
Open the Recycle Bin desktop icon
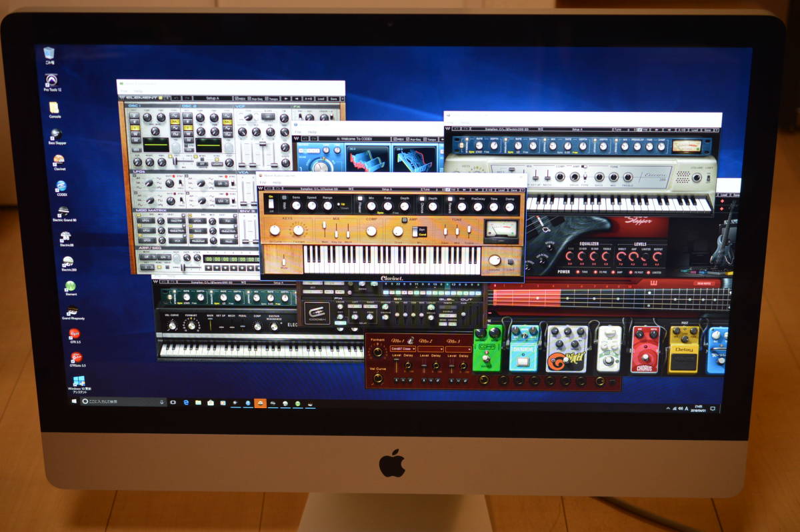point(49,54)
